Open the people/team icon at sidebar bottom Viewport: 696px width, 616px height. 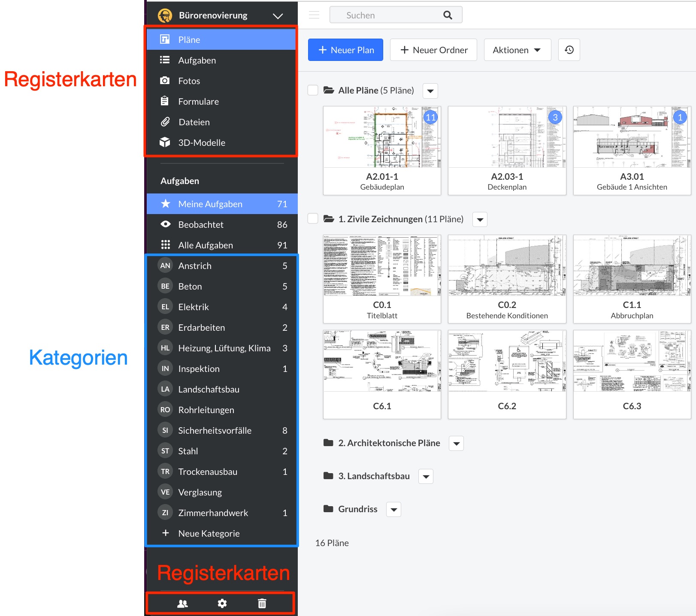click(182, 604)
